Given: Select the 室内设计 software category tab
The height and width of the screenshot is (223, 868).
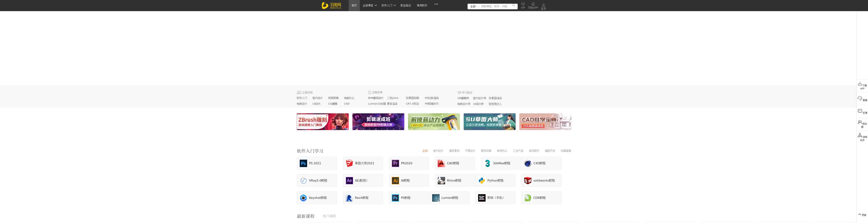Looking at the screenshot, I should coord(438,151).
